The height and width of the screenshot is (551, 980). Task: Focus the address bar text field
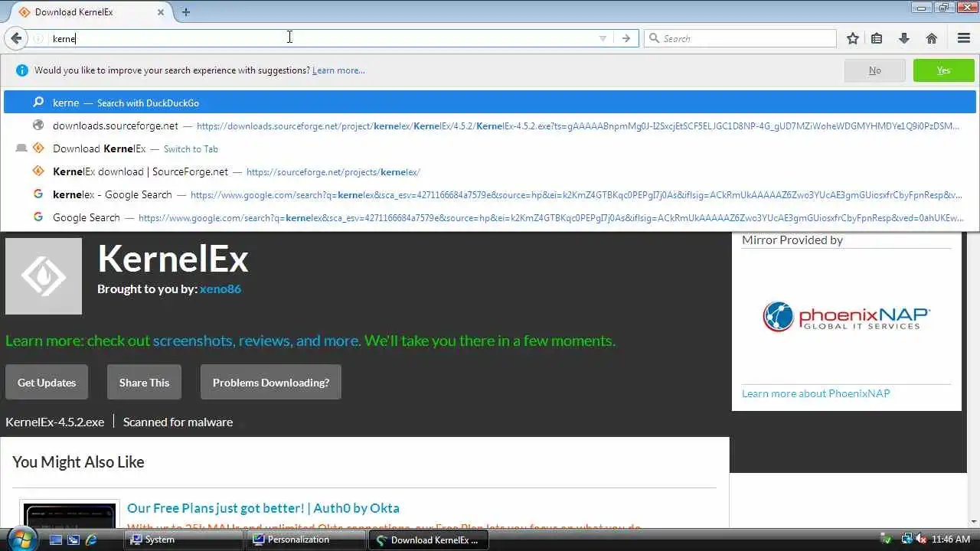[322, 38]
